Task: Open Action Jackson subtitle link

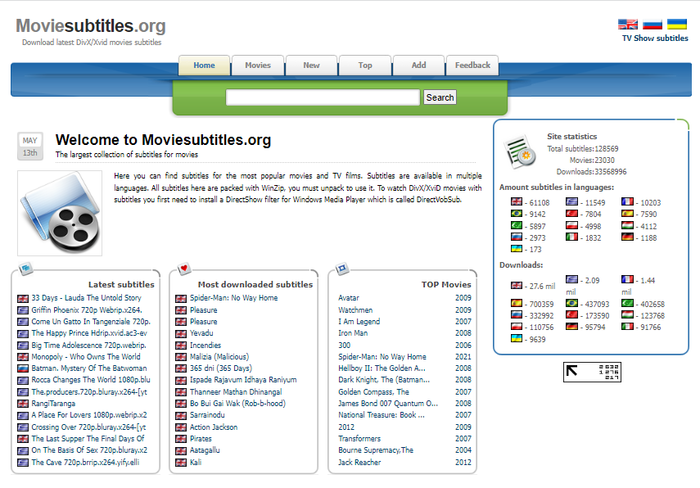Action: point(213,427)
